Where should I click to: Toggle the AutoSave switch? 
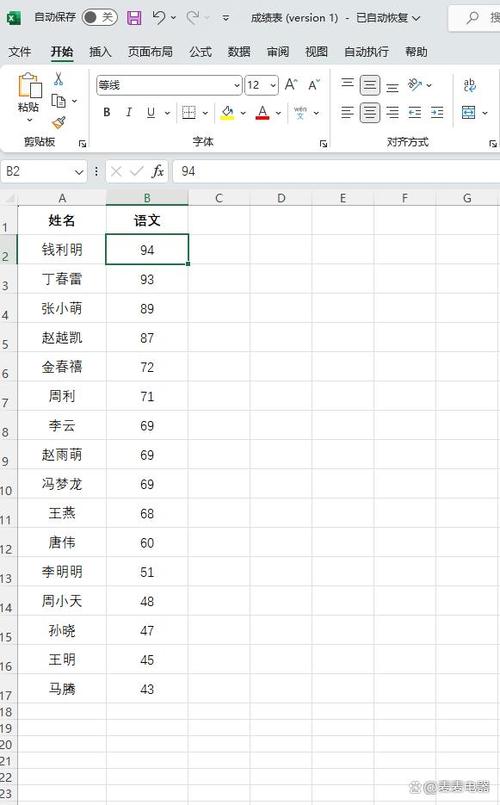pos(100,17)
